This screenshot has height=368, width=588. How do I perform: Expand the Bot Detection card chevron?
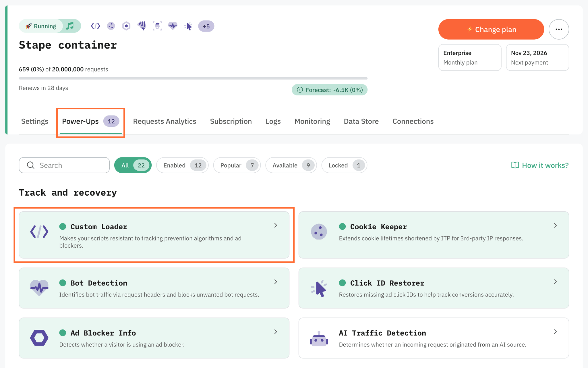pos(276,282)
